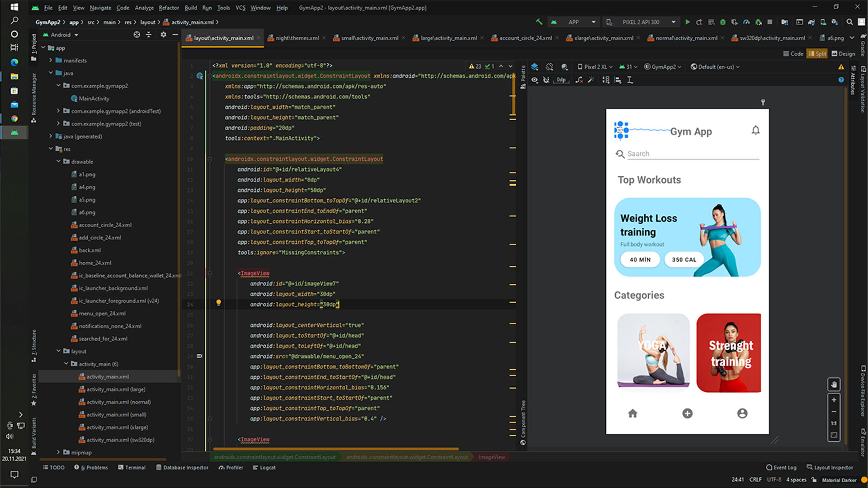Select the Infer Constraints magic wand

[x=591, y=80]
